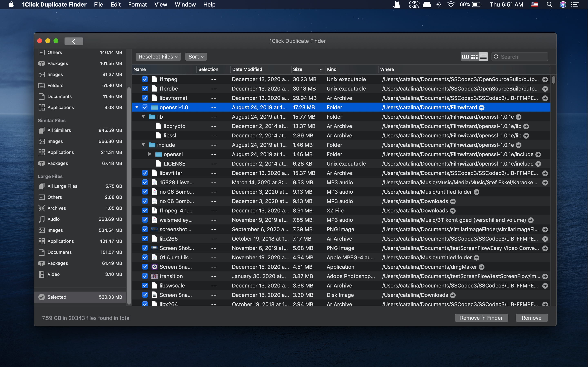Toggle checkbox for transition Photoshop file

tap(145, 276)
